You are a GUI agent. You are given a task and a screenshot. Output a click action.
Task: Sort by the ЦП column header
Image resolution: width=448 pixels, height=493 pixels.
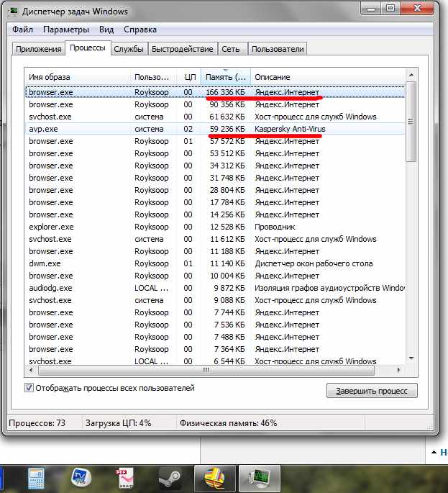point(189,77)
